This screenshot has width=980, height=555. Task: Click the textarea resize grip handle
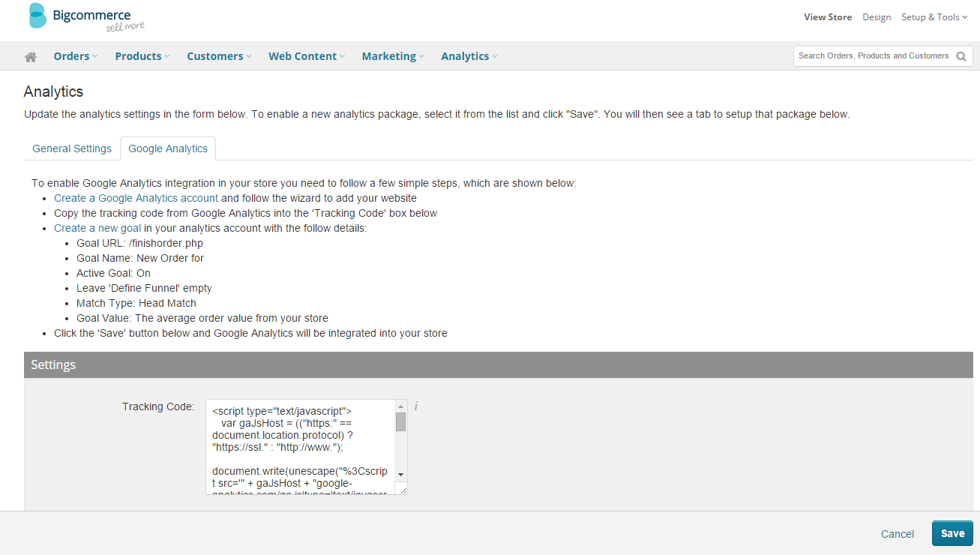(401, 488)
